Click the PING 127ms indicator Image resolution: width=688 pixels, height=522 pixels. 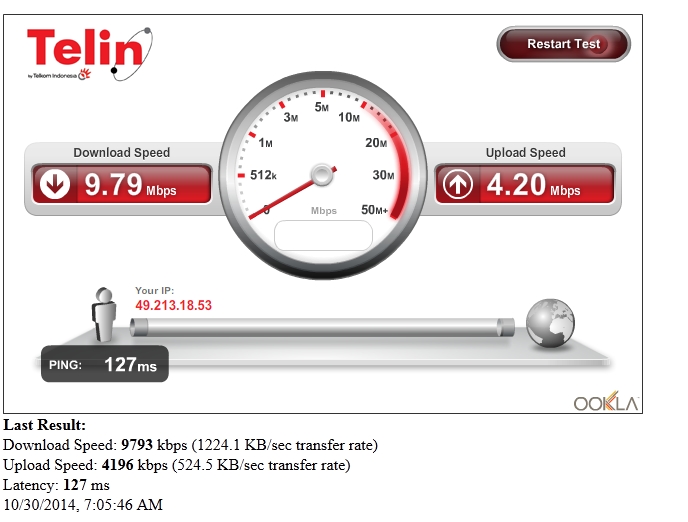tap(105, 364)
